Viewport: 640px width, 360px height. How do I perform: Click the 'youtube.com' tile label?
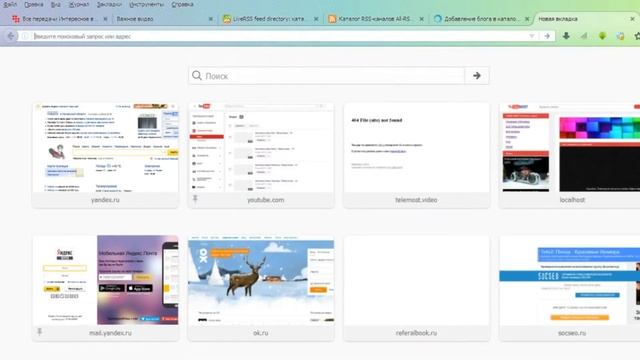tap(265, 200)
